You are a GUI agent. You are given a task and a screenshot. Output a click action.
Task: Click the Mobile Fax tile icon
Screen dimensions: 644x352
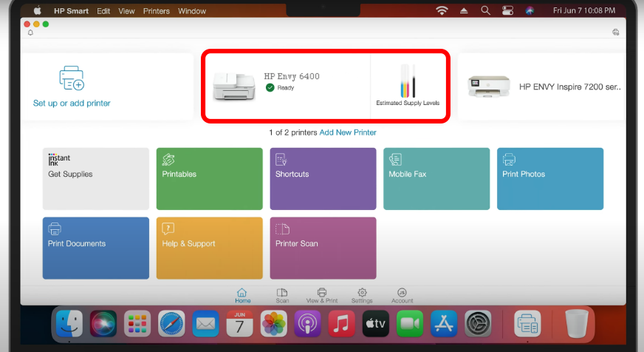pyautogui.click(x=395, y=160)
